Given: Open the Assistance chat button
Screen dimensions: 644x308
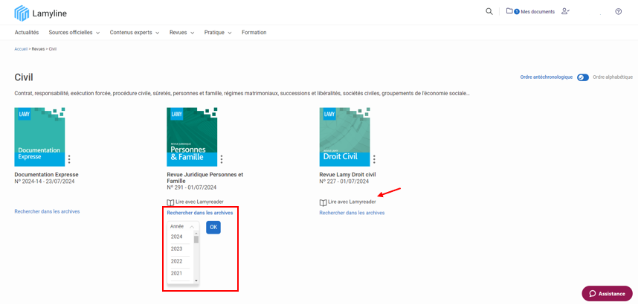Looking at the screenshot, I should click(x=607, y=293).
